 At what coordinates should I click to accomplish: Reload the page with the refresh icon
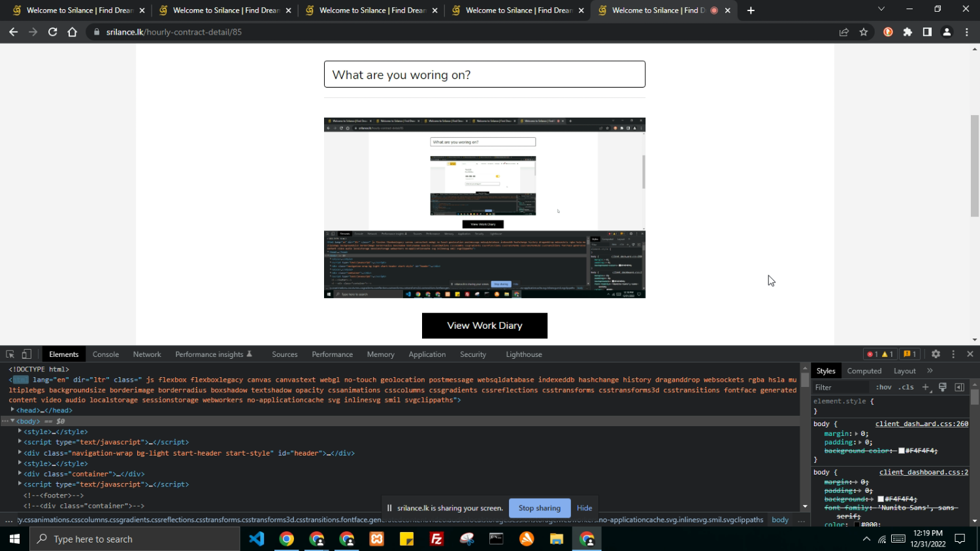click(x=53, y=32)
